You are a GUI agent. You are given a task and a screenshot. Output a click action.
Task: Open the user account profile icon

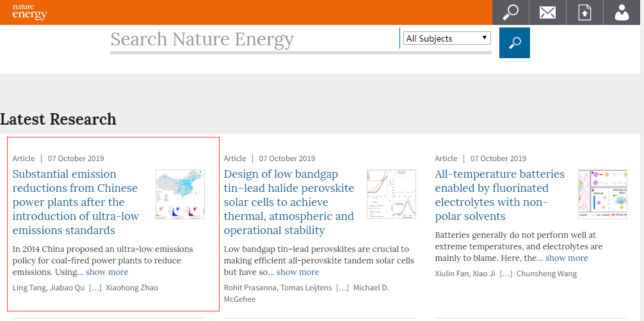[x=622, y=13]
